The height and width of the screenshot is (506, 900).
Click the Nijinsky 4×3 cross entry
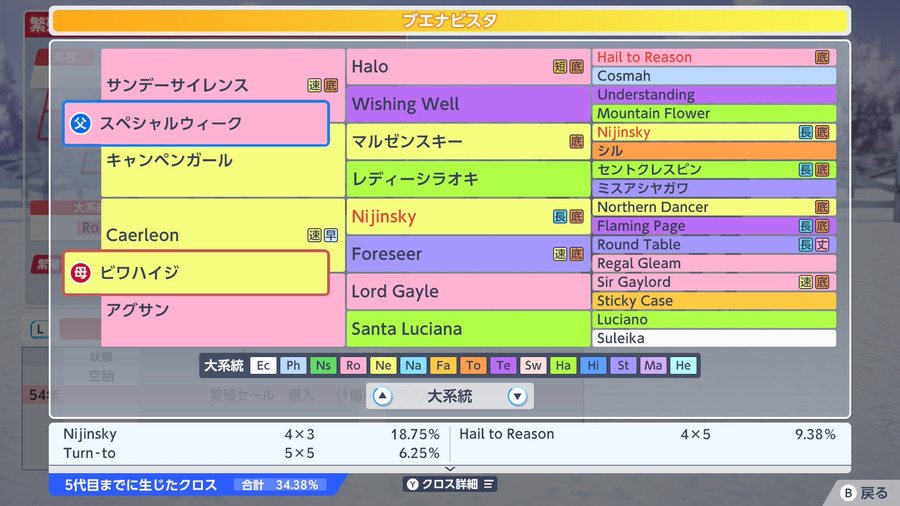click(251, 434)
